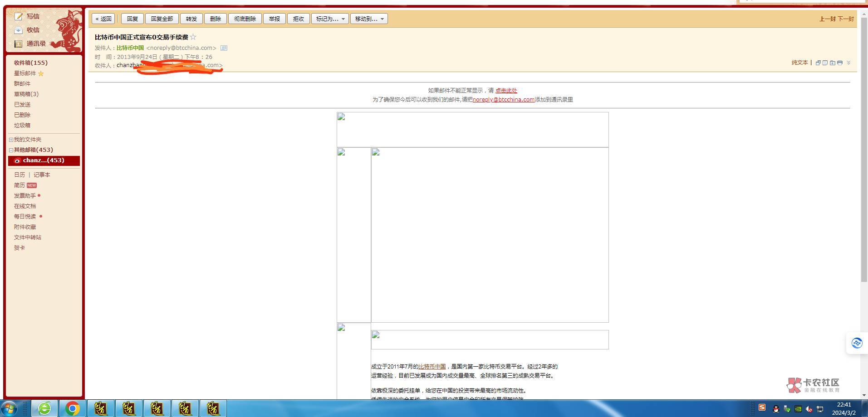
Task: Switch to plain text (纯文本) view
Action: coord(799,63)
